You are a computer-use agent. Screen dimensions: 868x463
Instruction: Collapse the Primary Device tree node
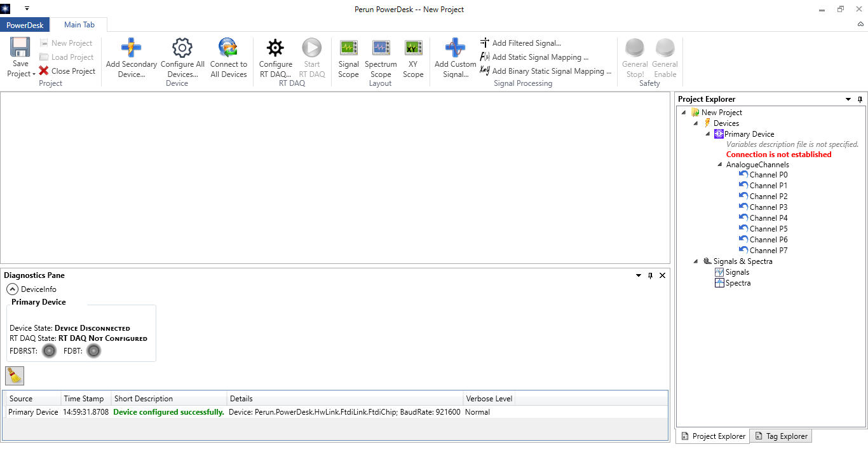[x=708, y=134]
